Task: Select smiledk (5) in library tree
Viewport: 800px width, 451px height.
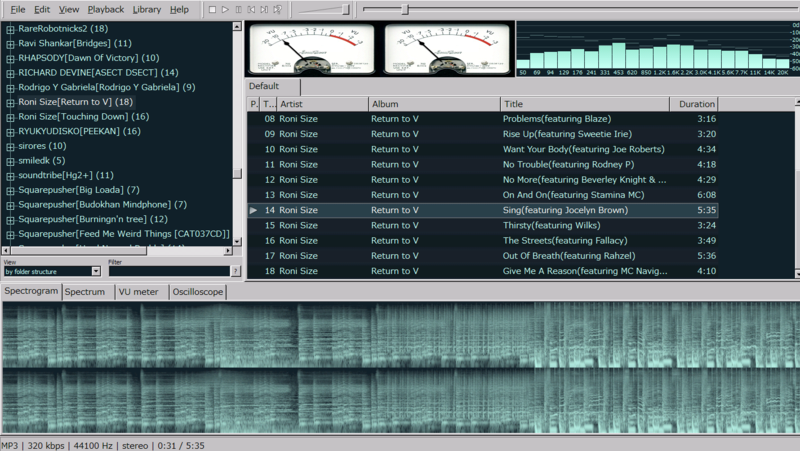Action: tap(41, 160)
